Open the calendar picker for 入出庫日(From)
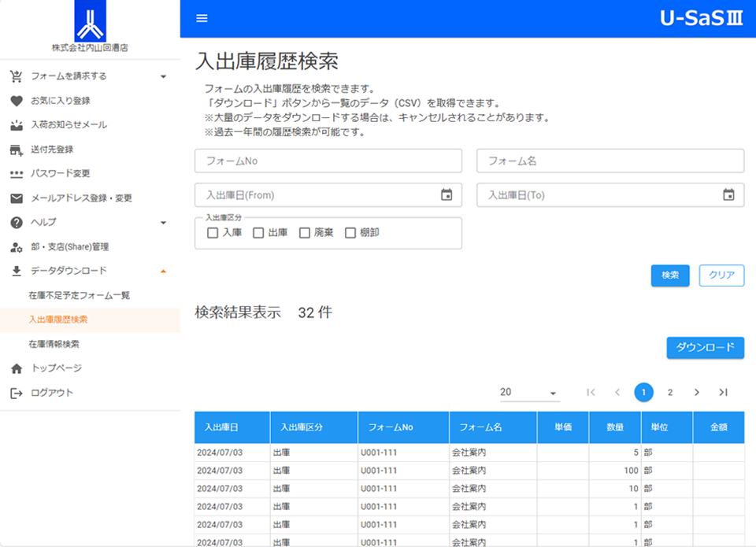The image size is (756, 547). coord(447,194)
